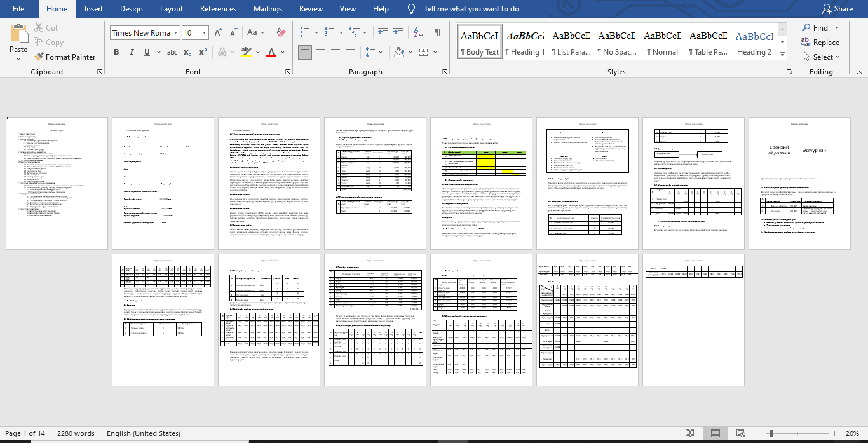
Task: Toggle show paragraph marks pilcrow
Action: click(438, 33)
